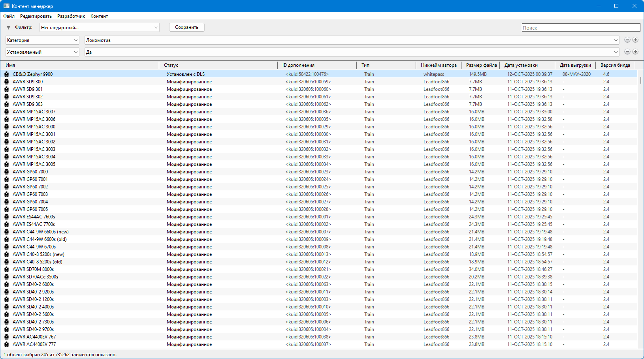644x359 pixels.
Task: Select the AWVR C44-9W 6600s (new) row
Action: (x=318, y=232)
